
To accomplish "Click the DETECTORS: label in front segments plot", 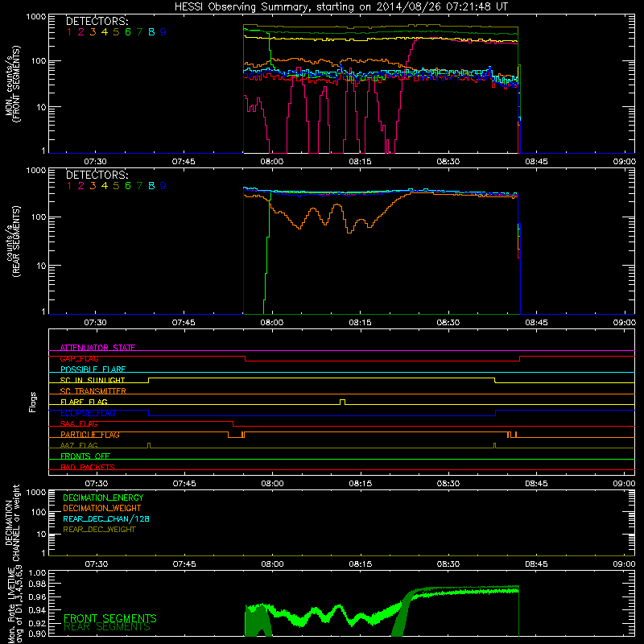I will coord(97,22).
